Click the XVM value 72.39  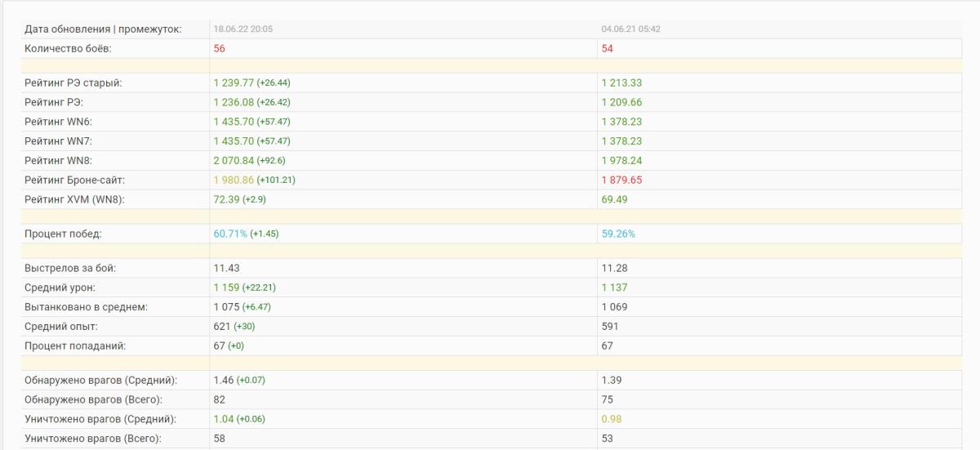tap(226, 200)
